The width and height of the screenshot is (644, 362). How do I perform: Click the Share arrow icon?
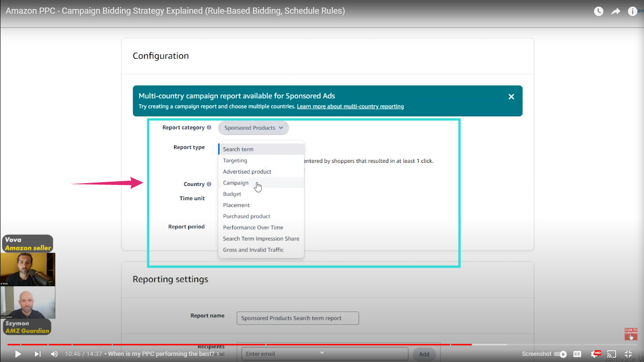tap(616, 11)
